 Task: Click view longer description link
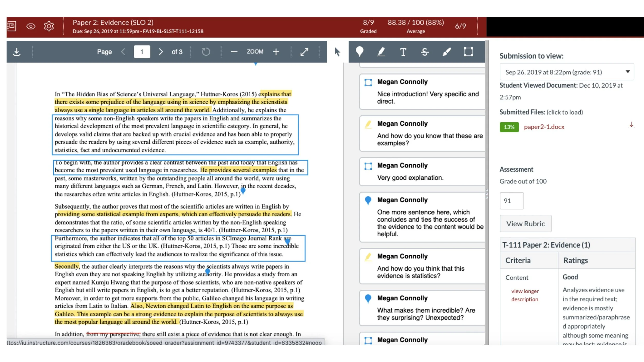coord(525,295)
